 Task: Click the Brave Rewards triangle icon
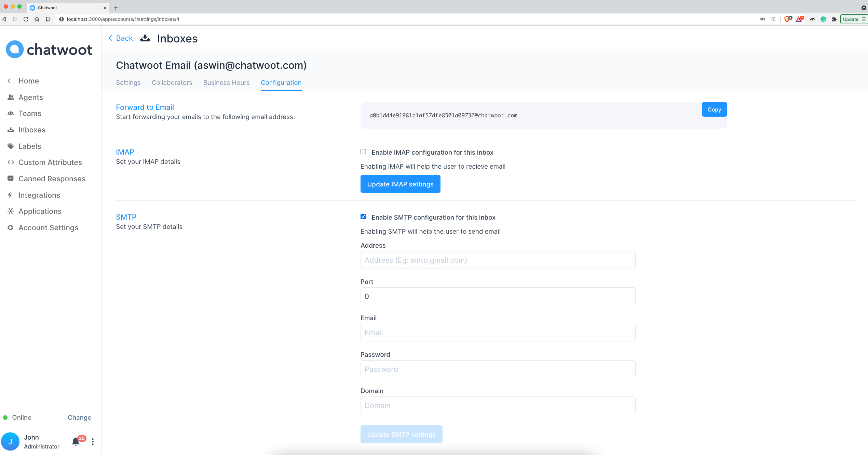point(799,19)
